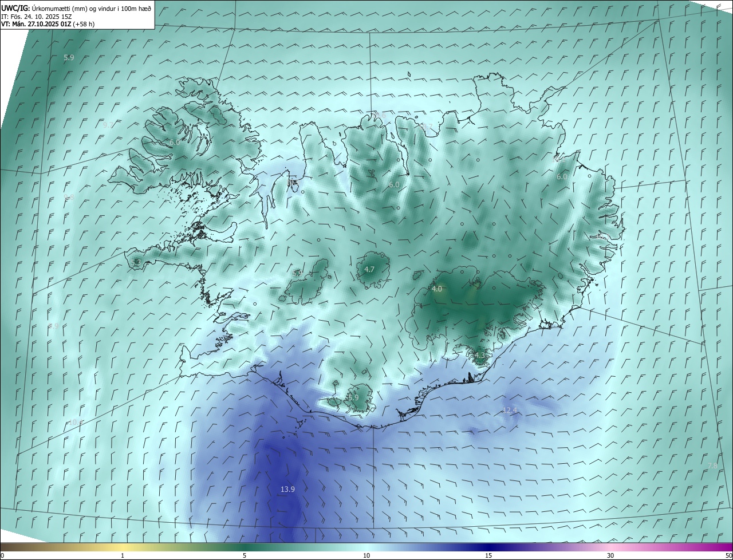733x560 pixels.
Task: Pick the dark blue color above tick 15
Action: (x=488, y=547)
